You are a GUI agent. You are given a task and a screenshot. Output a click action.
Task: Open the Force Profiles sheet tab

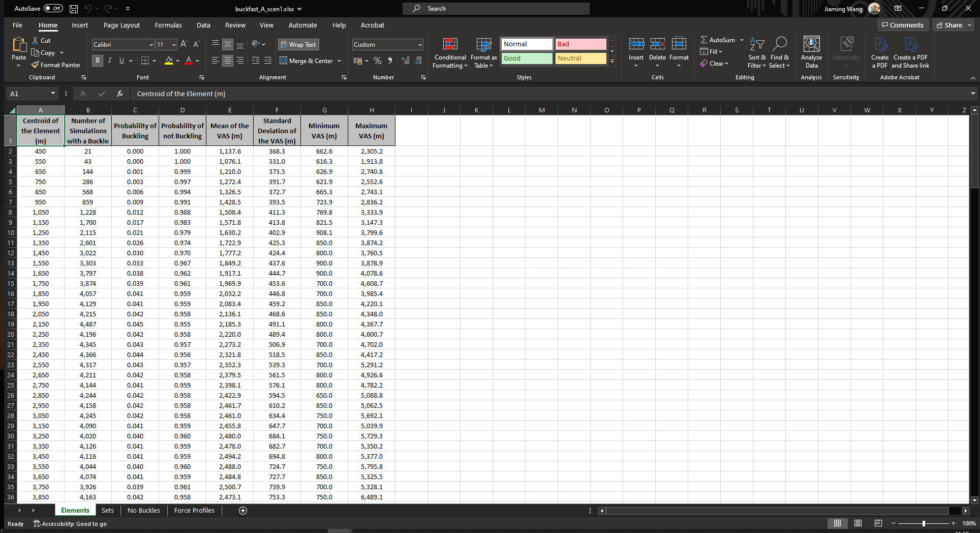point(194,510)
